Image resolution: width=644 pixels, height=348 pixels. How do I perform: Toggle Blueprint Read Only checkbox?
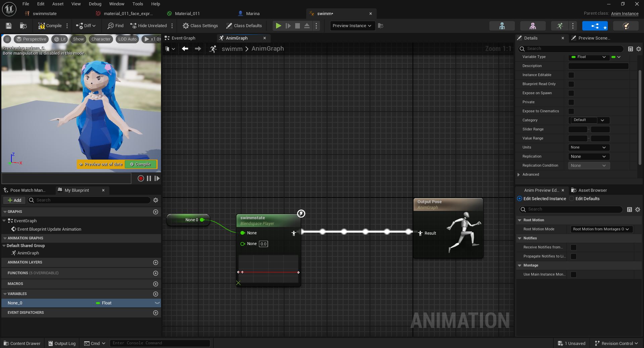pos(571,84)
